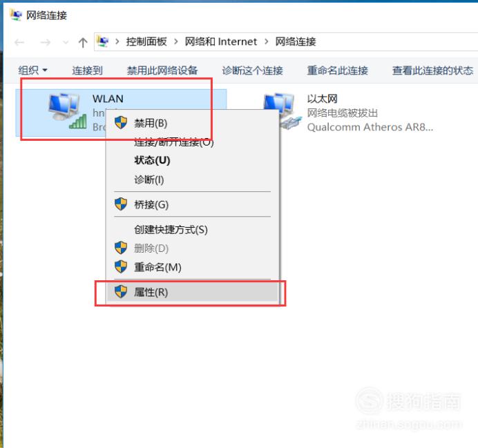This screenshot has width=478, height=448.
Task: Click the network icon in address bar
Action: [x=103, y=41]
